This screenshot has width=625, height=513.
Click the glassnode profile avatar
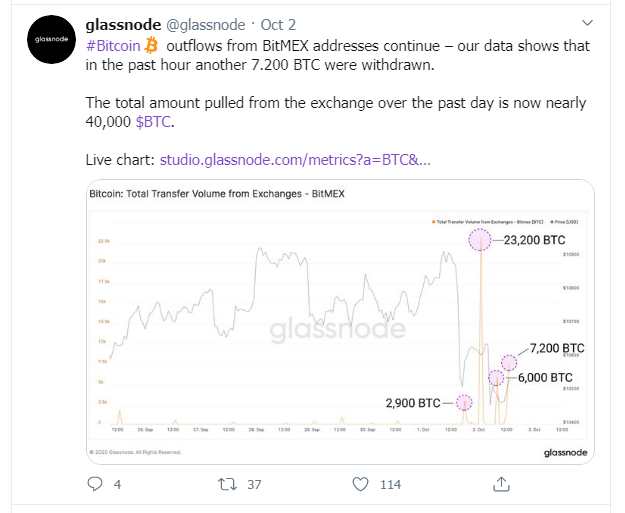pos(47,41)
